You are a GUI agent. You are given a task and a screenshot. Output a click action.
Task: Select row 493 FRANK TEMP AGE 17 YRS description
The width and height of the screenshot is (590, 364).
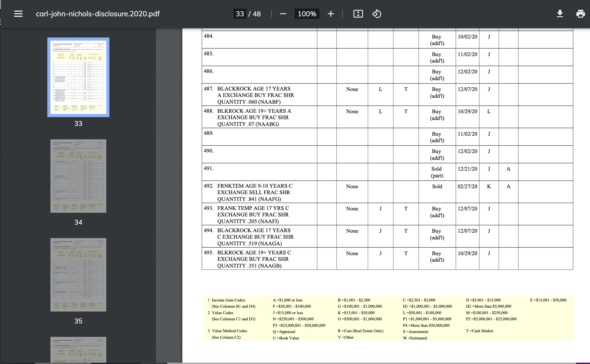pos(253,215)
